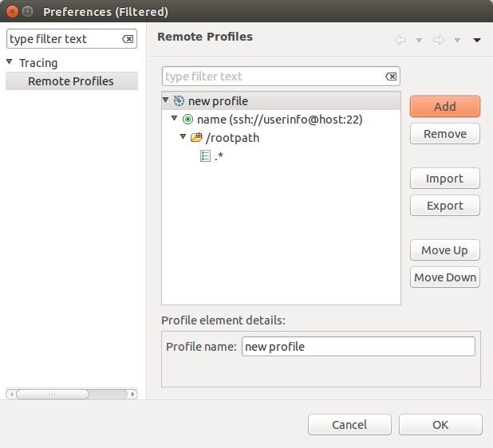The width and height of the screenshot is (493, 448).
Task: Collapse the Tracing tree category
Action: (x=10, y=62)
